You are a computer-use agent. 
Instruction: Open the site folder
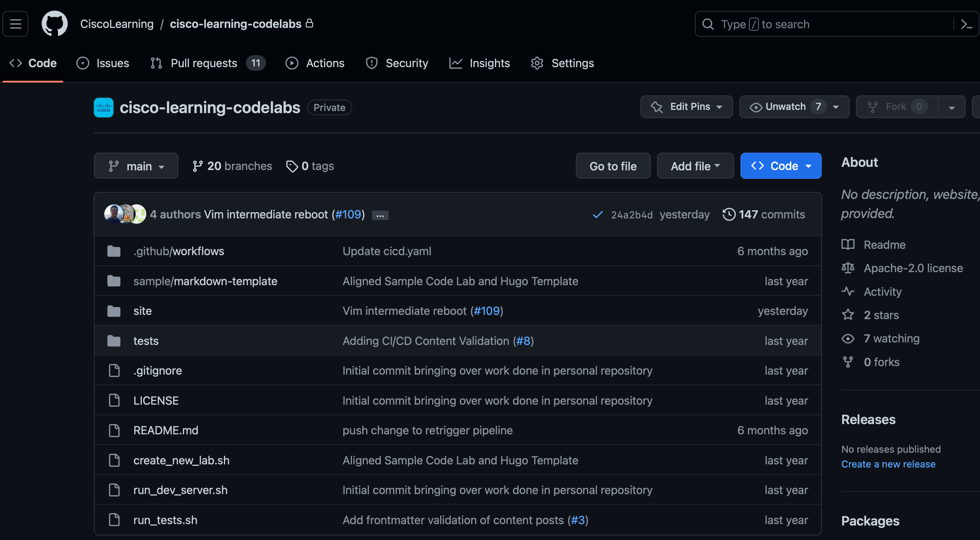[x=143, y=311]
